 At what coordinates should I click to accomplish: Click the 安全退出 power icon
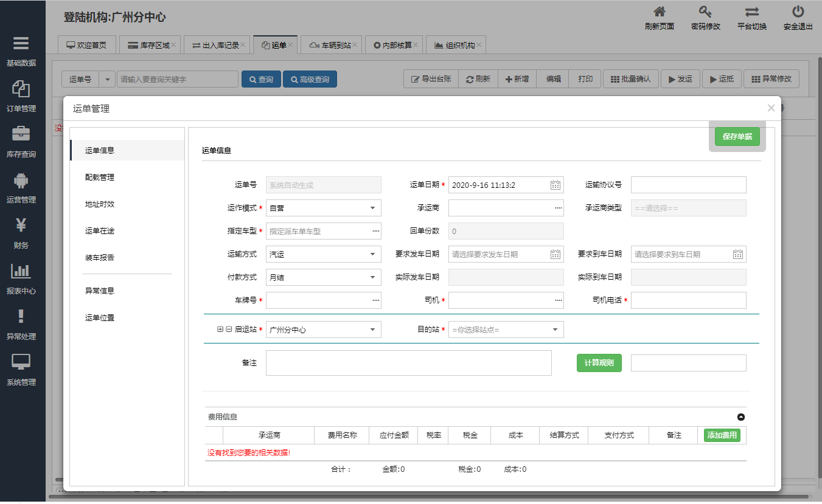[x=798, y=12]
